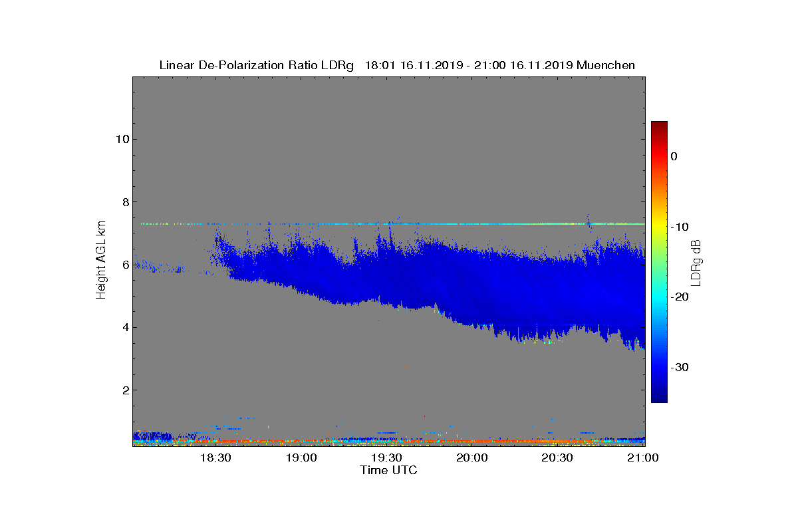Screen dimensions: 798x532
Task: Click the height tick label 10
Action: click(x=121, y=139)
